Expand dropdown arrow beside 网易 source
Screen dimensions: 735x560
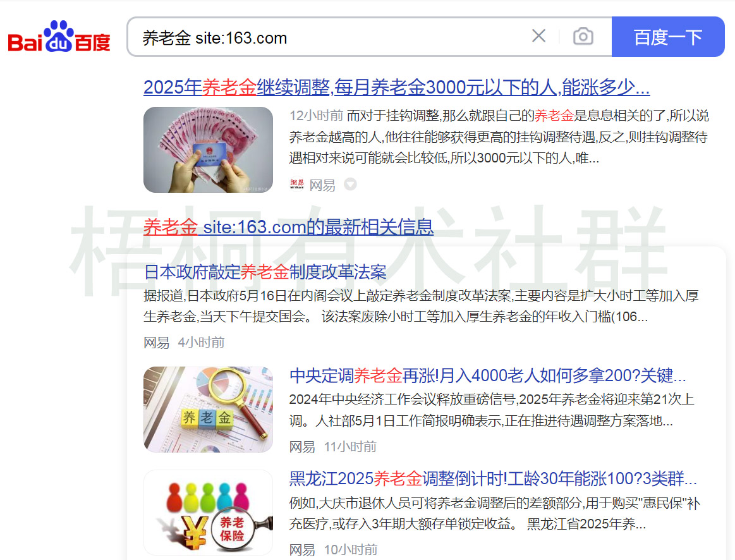click(350, 184)
